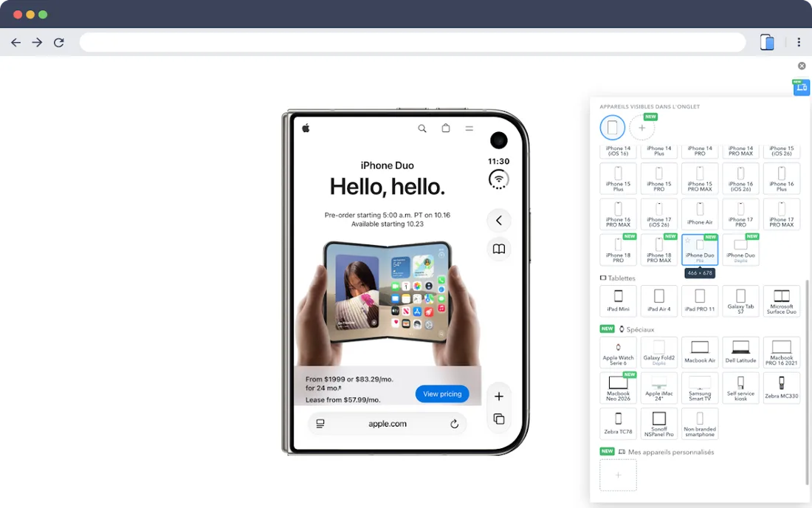Choose the Apple Watch Serie 6 device
812x508 pixels.
(x=618, y=352)
